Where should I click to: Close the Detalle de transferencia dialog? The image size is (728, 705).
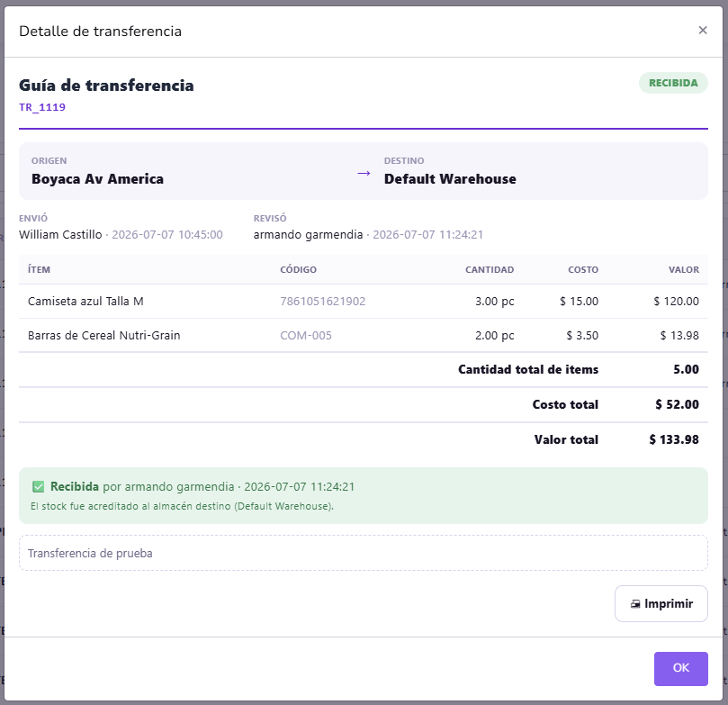703,31
